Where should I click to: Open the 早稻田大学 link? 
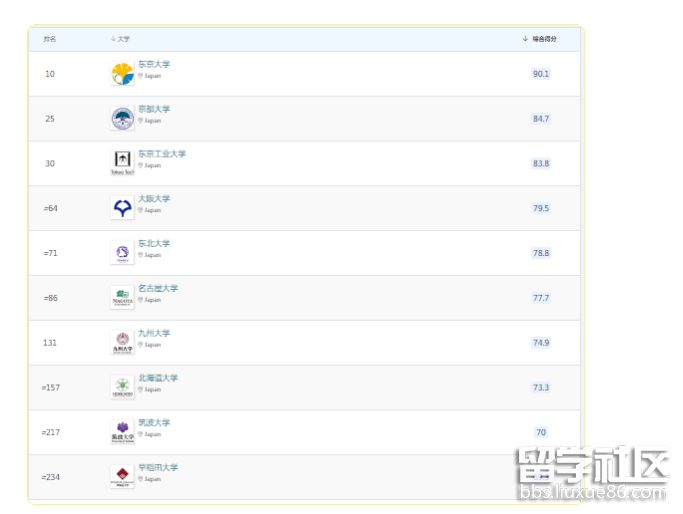coord(158,467)
